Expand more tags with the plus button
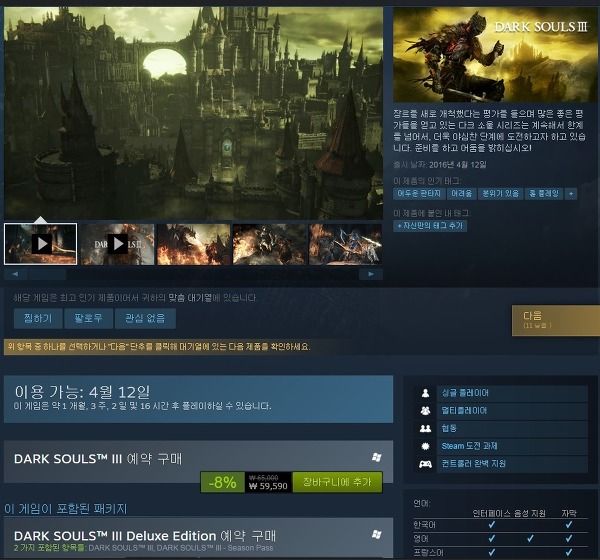 [571, 194]
